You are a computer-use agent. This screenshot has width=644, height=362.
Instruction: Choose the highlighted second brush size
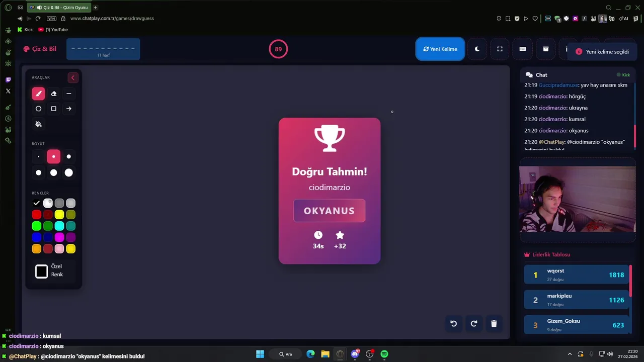pos(54,156)
